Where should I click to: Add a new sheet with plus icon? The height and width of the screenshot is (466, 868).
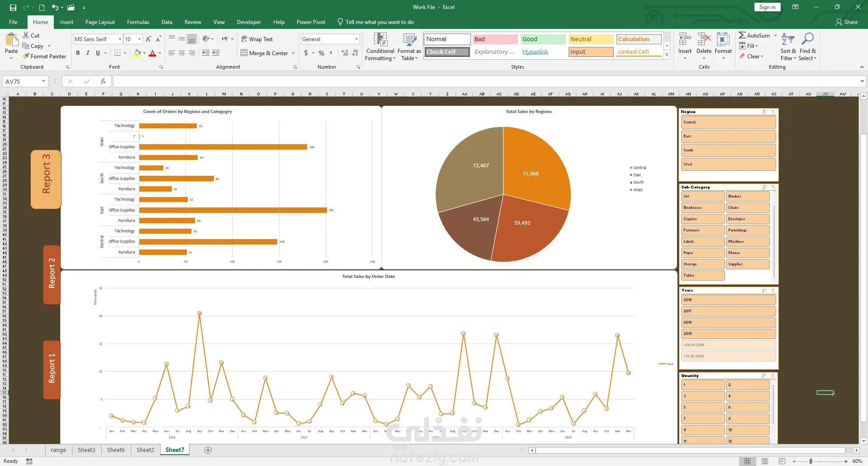coord(208,450)
